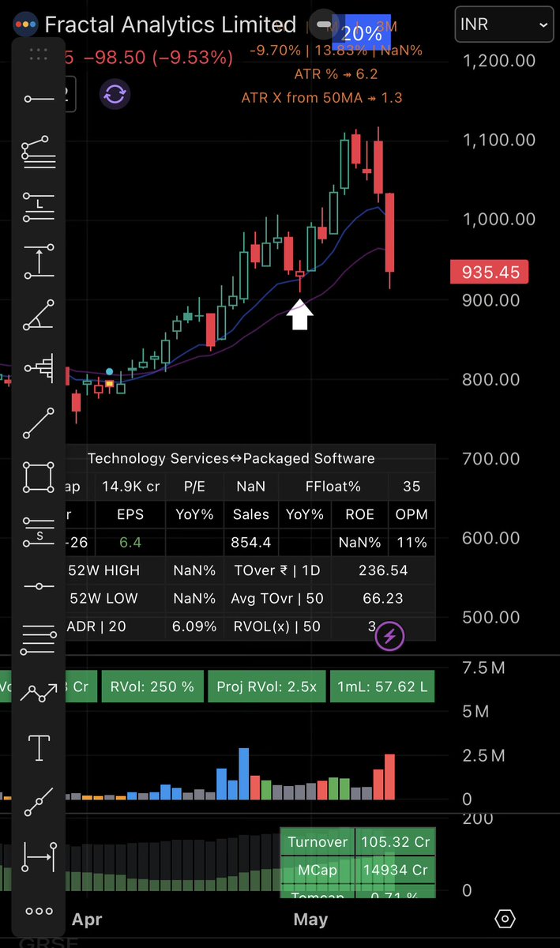Select the Date Range measurement tool
Image resolution: width=560 pixels, height=948 pixels.
point(39,856)
